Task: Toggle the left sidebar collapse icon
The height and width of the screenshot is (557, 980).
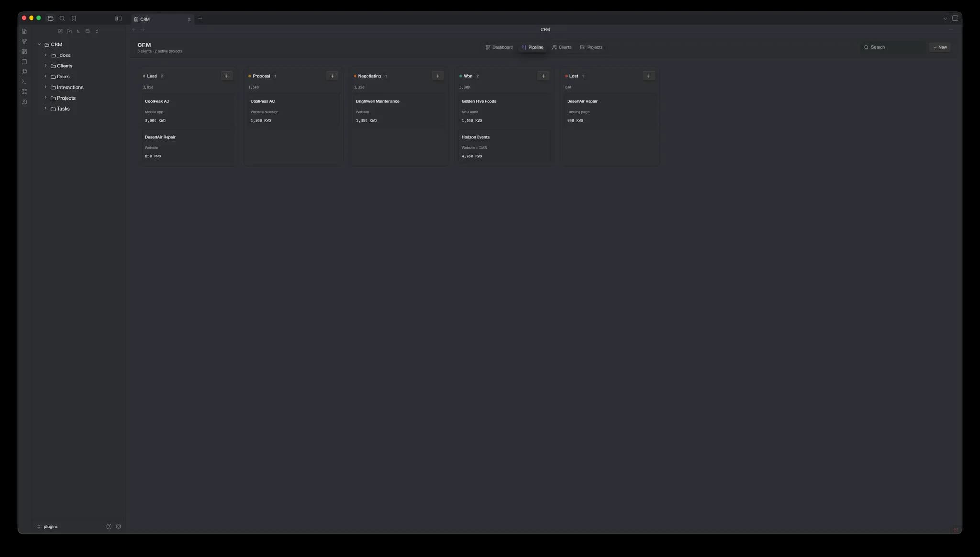Action: [118, 18]
